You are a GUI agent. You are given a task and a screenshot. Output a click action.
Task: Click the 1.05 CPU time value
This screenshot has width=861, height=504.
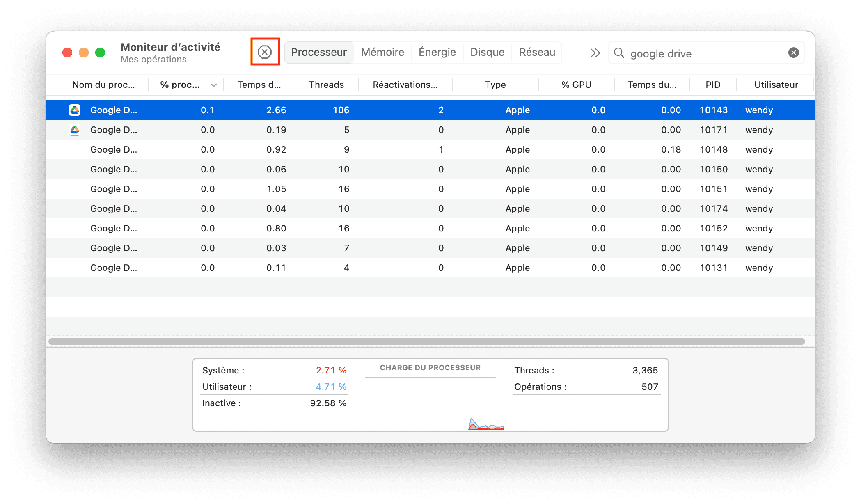click(x=276, y=189)
